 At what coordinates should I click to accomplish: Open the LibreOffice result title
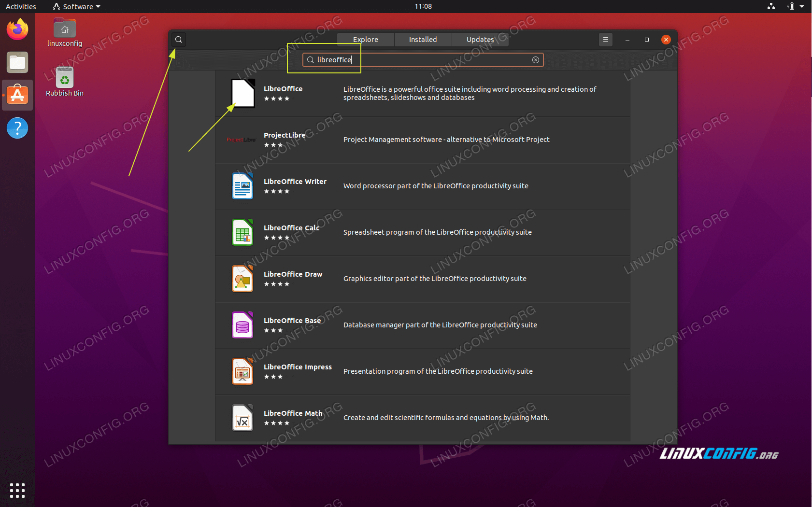point(283,89)
